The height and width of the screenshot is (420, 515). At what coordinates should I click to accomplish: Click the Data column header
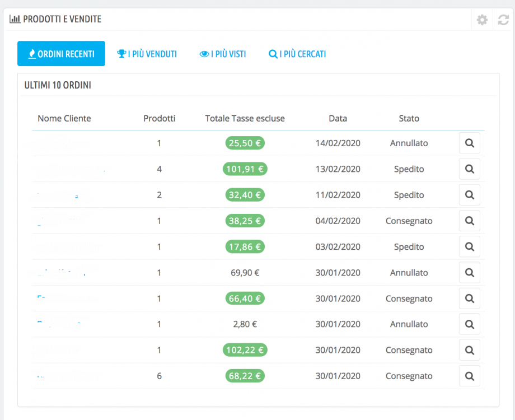point(338,118)
